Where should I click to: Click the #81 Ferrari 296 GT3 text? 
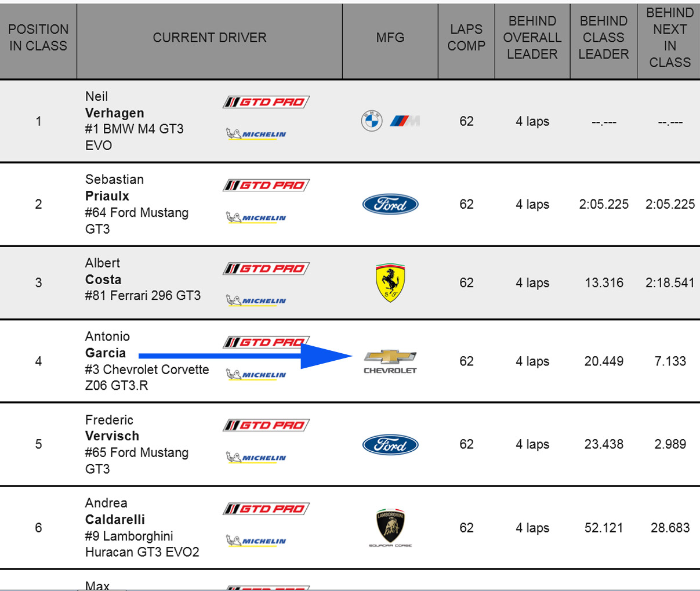click(143, 296)
